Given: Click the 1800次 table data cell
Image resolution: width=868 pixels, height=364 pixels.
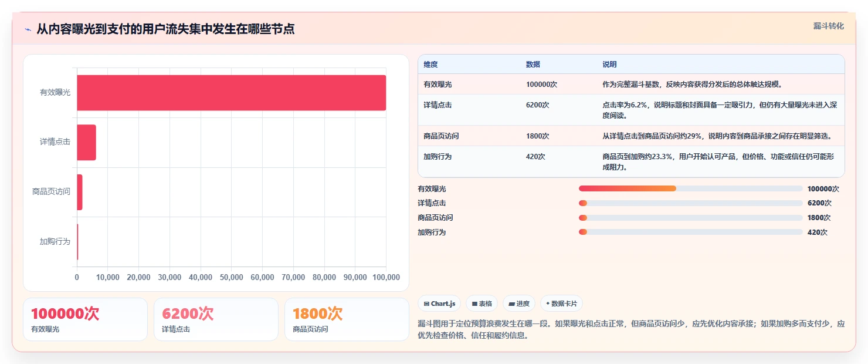Looking at the screenshot, I should click(x=559, y=136).
